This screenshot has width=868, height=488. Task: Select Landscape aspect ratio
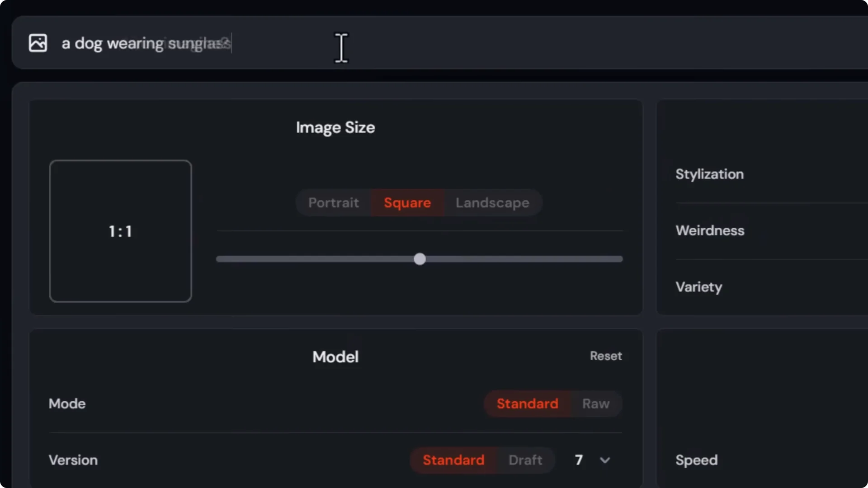click(x=492, y=203)
